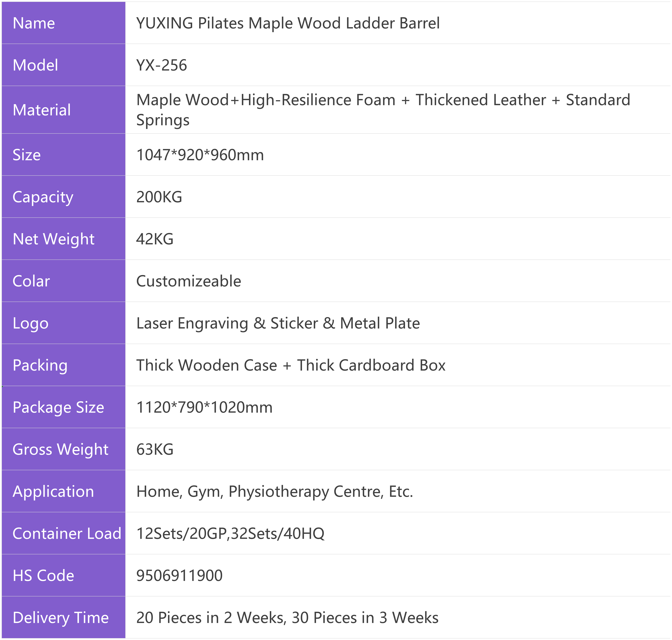Click the "Name" header cell
Screen dimensions: 672x640
[64, 23]
